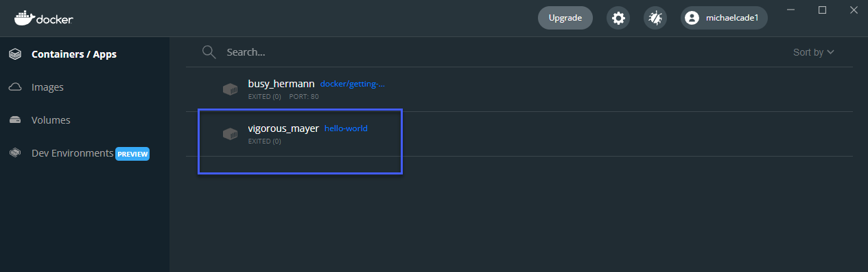Click the Dev Environments sidebar icon
The height and width of the screenshot is (272, 868).
pyautogui.click(x=15, y=153)
